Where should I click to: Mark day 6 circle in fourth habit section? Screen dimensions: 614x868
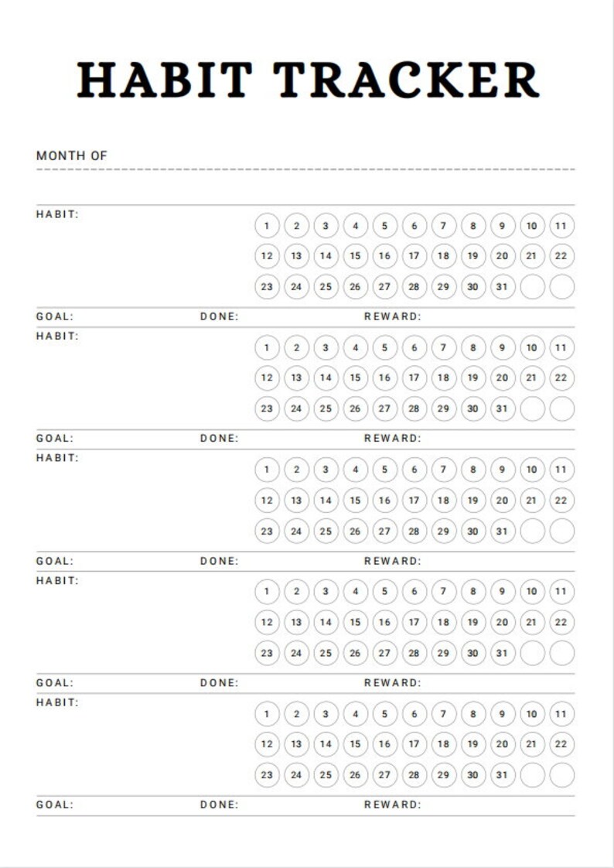pos(414,592)
